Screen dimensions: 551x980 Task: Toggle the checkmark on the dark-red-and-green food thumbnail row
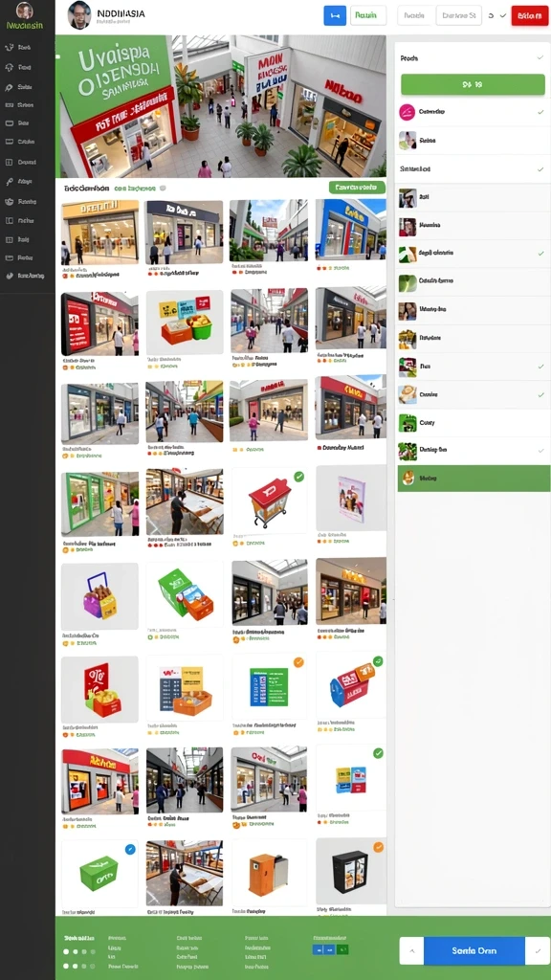point(540,367)
